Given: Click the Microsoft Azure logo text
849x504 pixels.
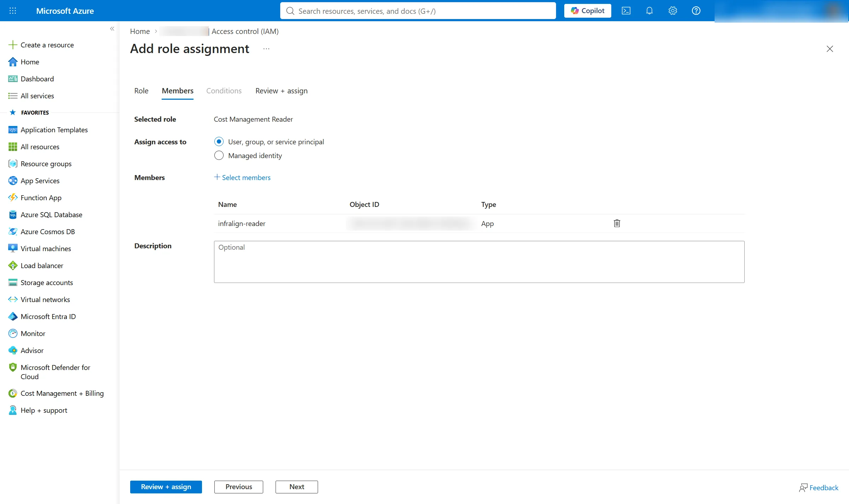Looking at the screenshot, I should [x=65, y=11].
